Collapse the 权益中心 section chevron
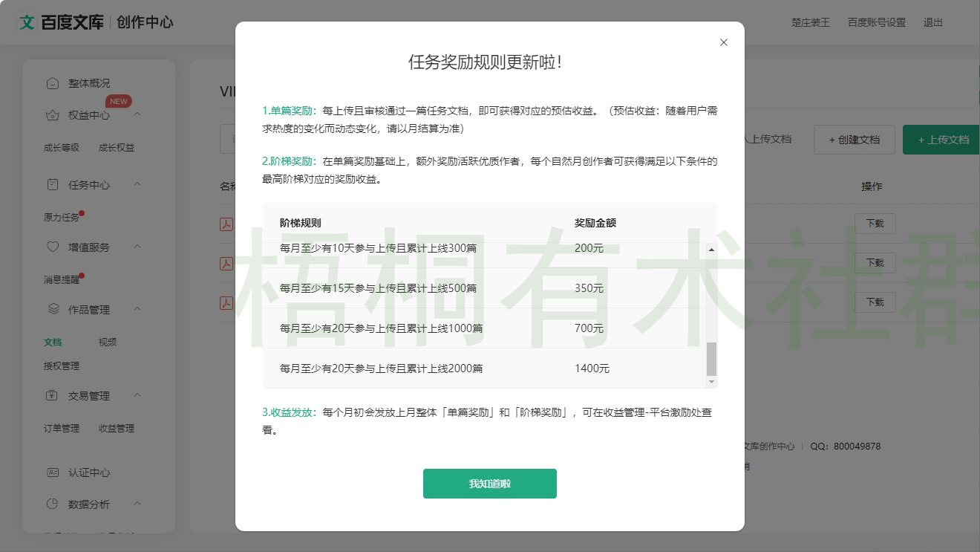Screen dimensions: 980x552 click(x=137, y=115)
